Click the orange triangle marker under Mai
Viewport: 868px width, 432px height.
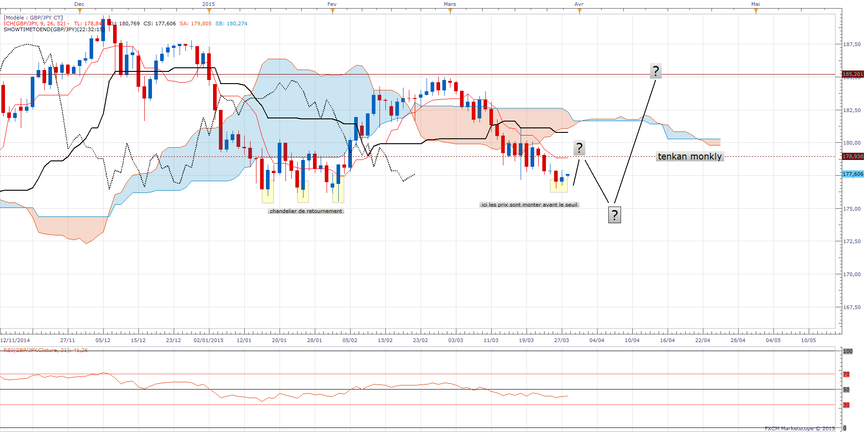coord(756,11)
